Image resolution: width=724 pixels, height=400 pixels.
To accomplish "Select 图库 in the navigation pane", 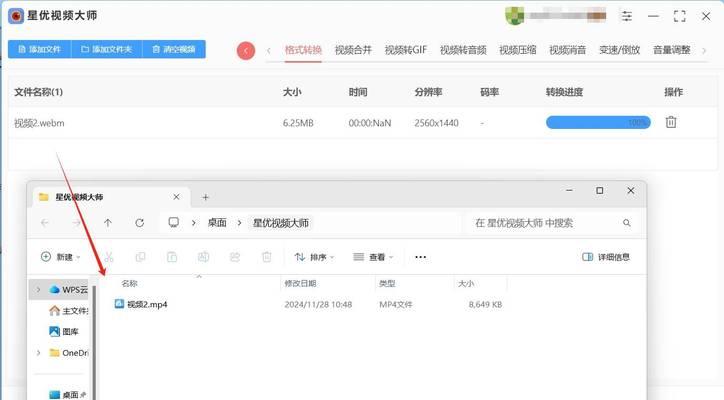I will click(x=64, y=332).
